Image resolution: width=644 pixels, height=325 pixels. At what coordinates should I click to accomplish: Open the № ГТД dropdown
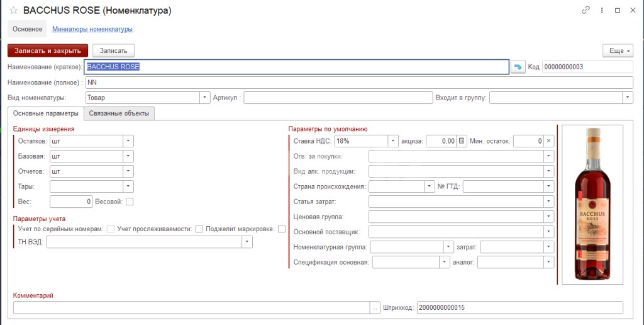coord(548,186)
